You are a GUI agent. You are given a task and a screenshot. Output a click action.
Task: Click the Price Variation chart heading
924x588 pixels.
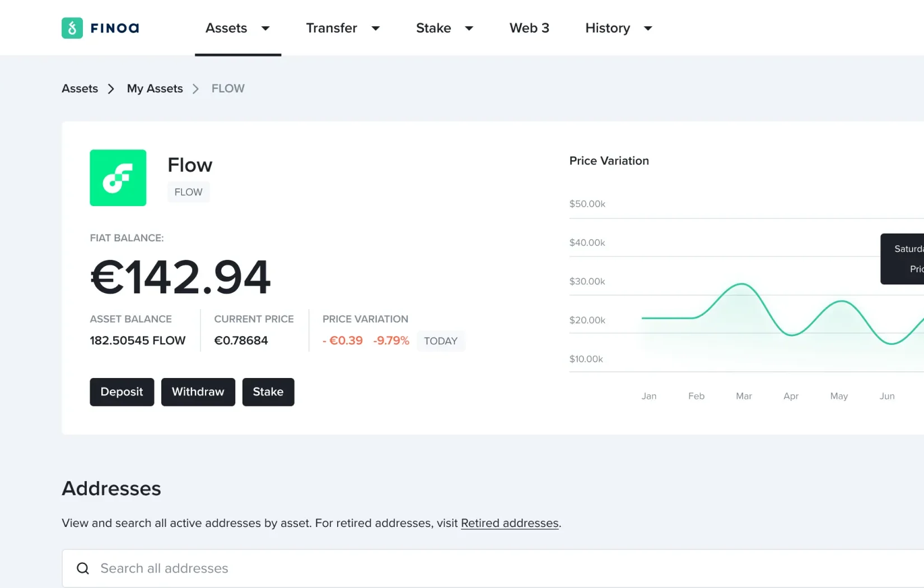[609, 161]
